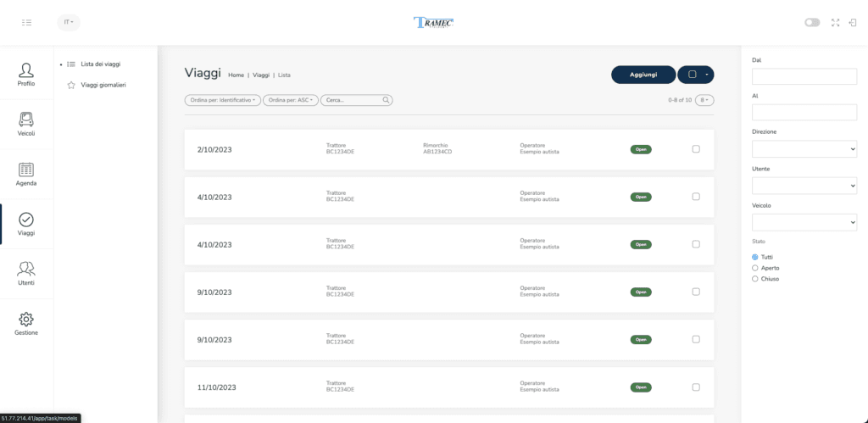Viewport: 868px width, 423px height.
Task: Check the box for the 2/10/2023 trip
Action: click(696, 149)
